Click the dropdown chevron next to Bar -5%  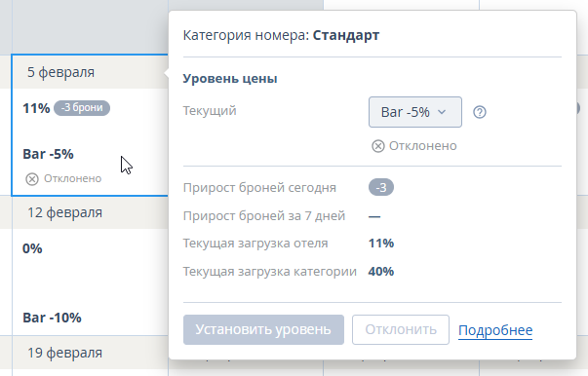(442, 112)
